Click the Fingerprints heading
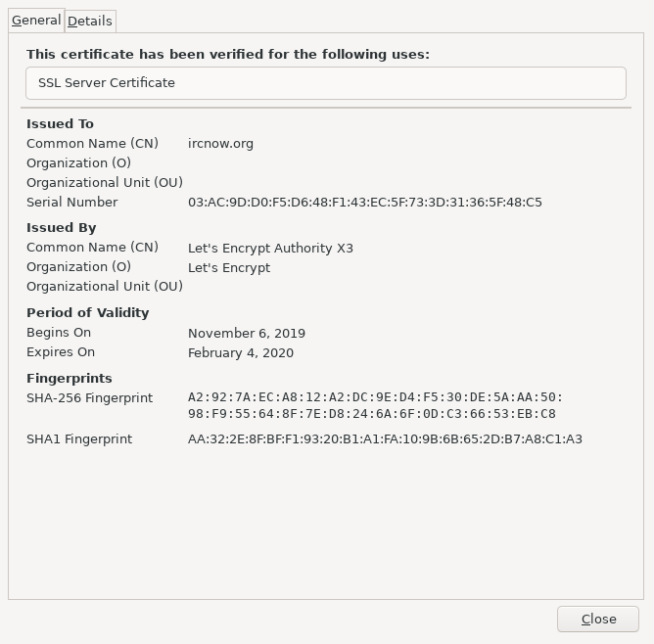This screenshot has width=654, height=644. click(70, 379)
